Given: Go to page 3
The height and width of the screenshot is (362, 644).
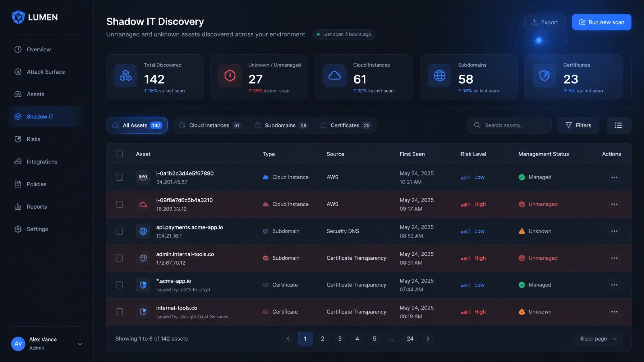Looking at the screenshot, I should (340, 339).
